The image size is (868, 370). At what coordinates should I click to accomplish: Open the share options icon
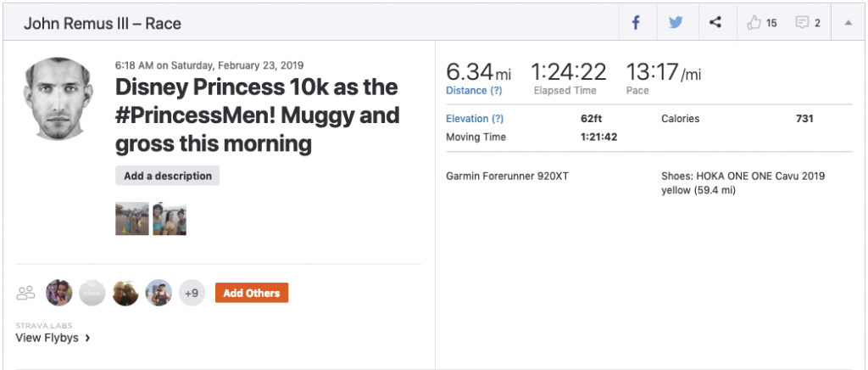pos(715,23)
